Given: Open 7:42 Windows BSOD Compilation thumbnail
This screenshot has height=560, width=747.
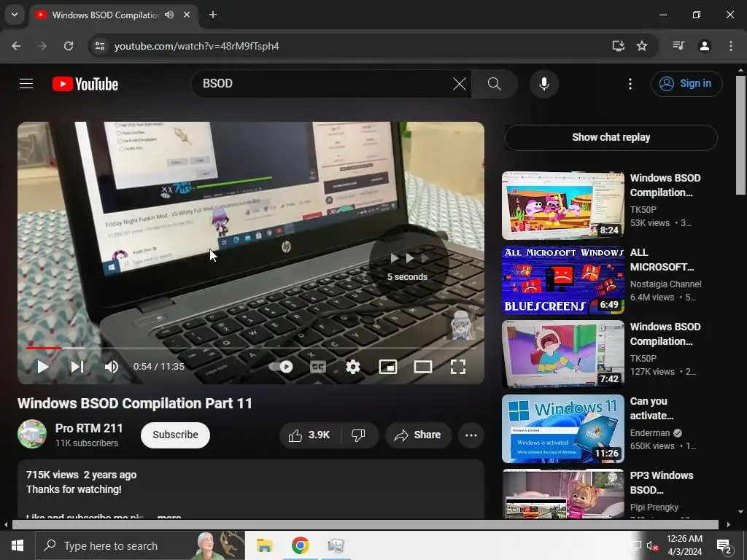Looking at the screenshot, I should tap(562, 354).
